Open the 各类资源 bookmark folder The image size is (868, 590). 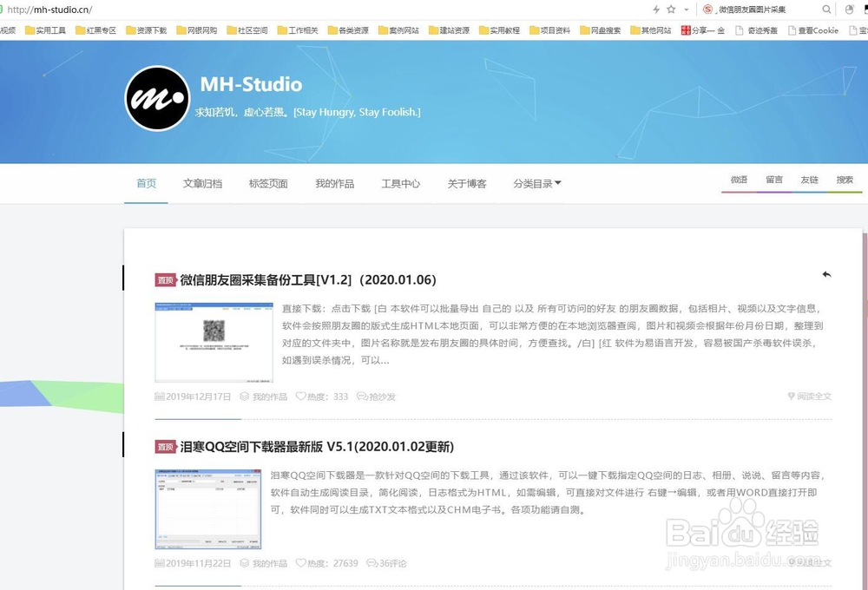(x=348, y=30)
